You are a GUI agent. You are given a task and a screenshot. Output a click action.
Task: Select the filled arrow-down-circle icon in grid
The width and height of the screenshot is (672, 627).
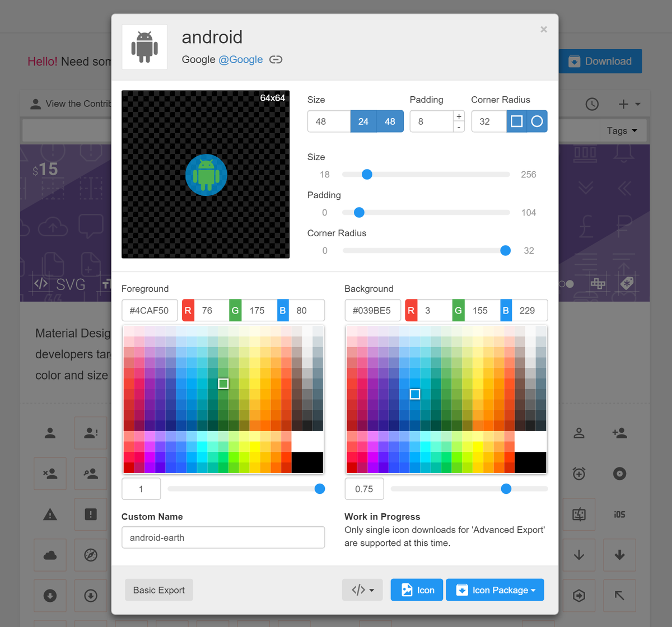(x=50, y=596)
